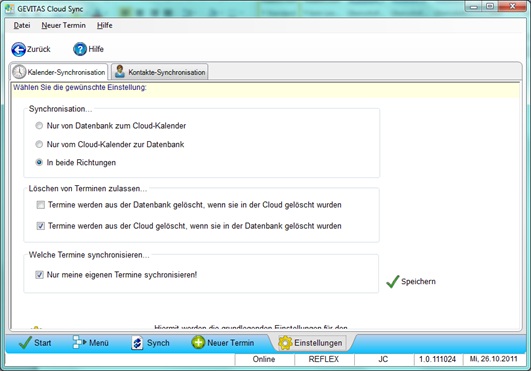Screen dimensions: 531x371
Task: Click the Online status bar entry
Action: pos(264,359)
